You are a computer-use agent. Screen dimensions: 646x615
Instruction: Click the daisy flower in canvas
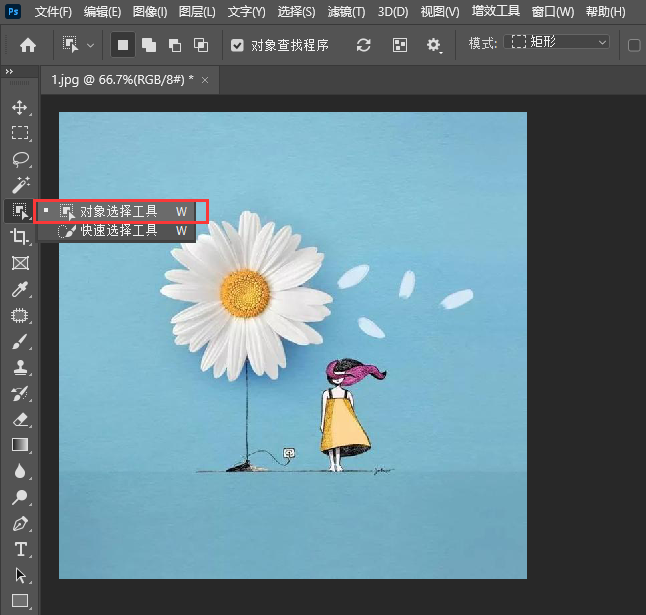pyautogui.click(x=246, y=295)
